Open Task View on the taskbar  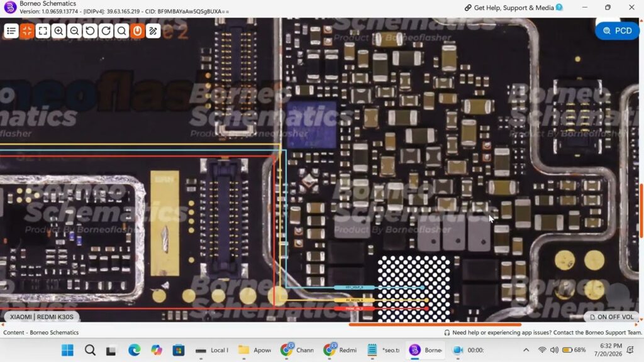pos(111,350)
